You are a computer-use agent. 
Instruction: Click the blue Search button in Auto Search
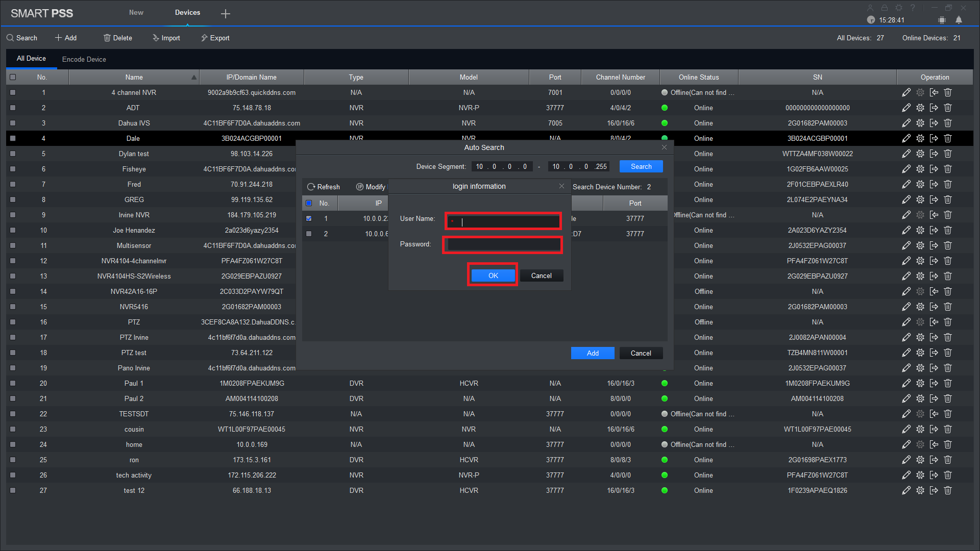(x=641, y=166)
